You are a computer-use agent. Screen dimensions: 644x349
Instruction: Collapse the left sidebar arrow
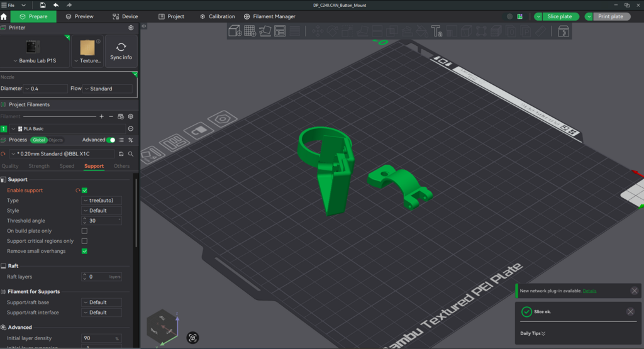pyautogui.click(x=144, y=26)
